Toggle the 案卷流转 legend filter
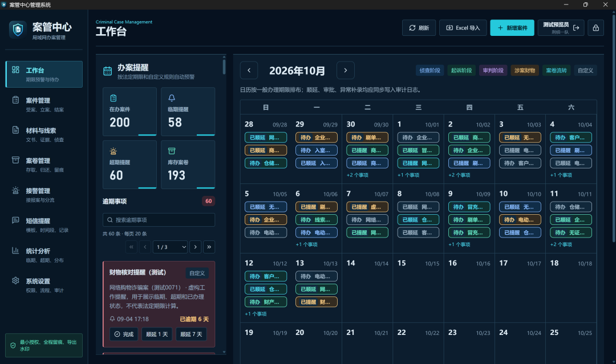Image resolution: width=616 pixels, height=364 pixels. click(556, 71)
